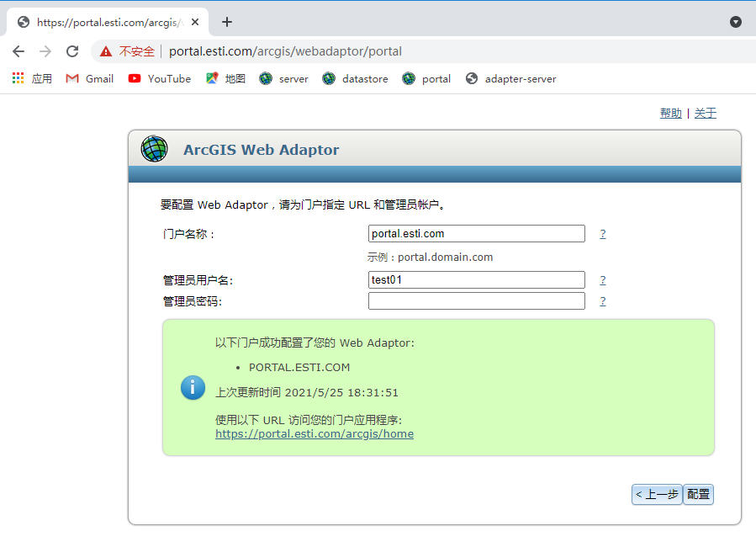Close the portal.esti.com browser tab

coord(195,22)
